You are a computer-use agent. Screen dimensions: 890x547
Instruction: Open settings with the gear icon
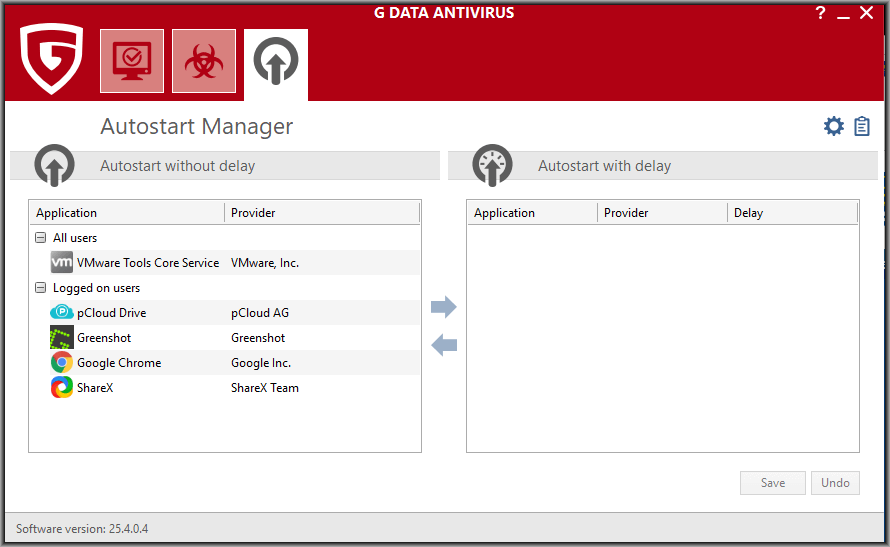(833, 126)
